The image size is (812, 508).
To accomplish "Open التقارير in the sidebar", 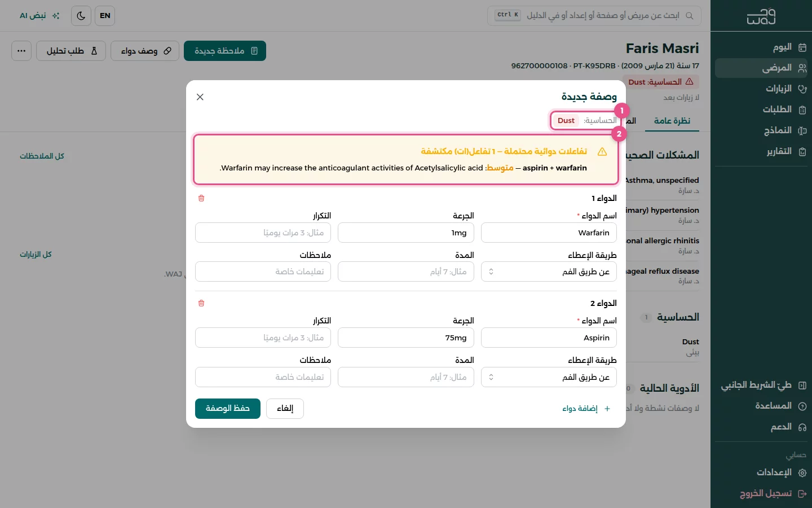I will click(x=761, y=151).
